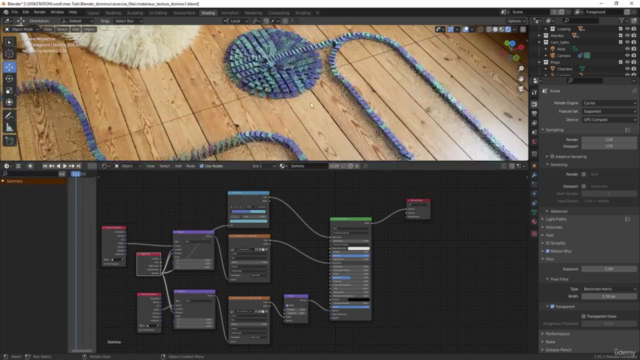The height and width of the screenshot is (360, 640).
Task: Open the outliner filter funnel
Action: click(621, 20)
